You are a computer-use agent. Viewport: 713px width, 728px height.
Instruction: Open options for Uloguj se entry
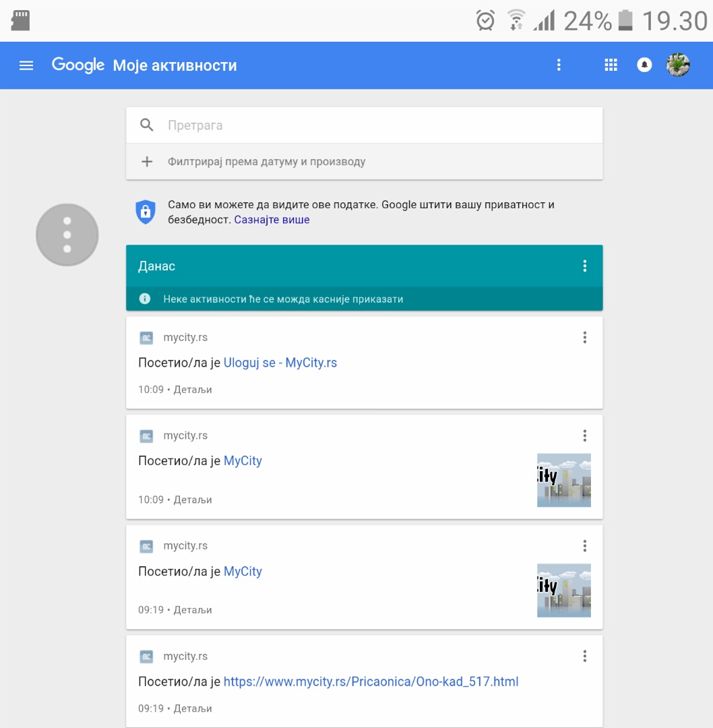tap(585, 338)
